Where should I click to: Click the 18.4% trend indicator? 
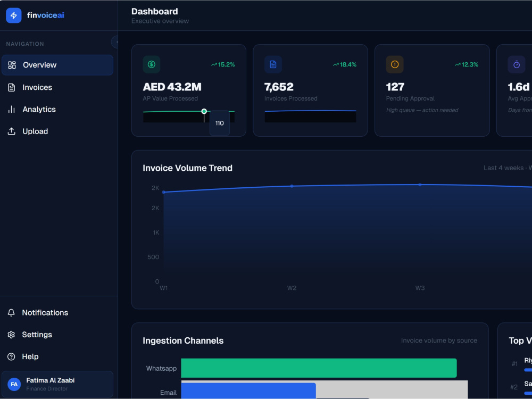[345, 64]
